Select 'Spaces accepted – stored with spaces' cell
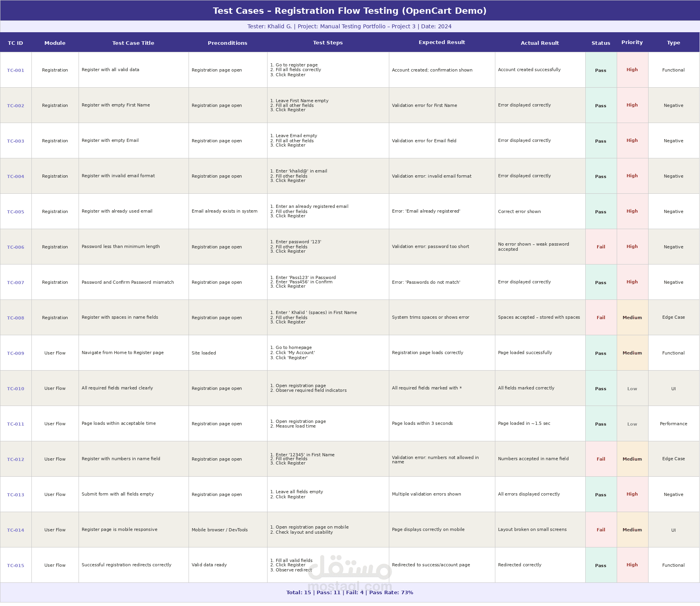The image size is (700, 606). coord(539,317)
